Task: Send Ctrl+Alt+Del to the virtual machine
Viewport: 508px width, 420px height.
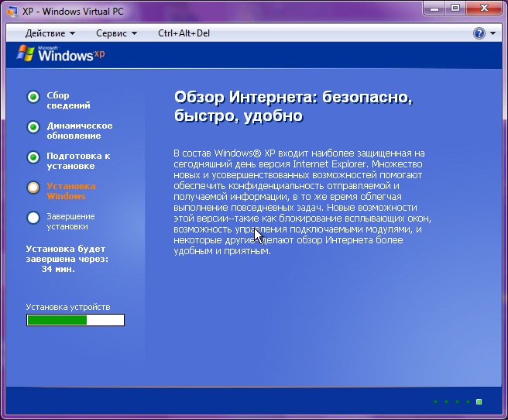Action: coord(184,33)
